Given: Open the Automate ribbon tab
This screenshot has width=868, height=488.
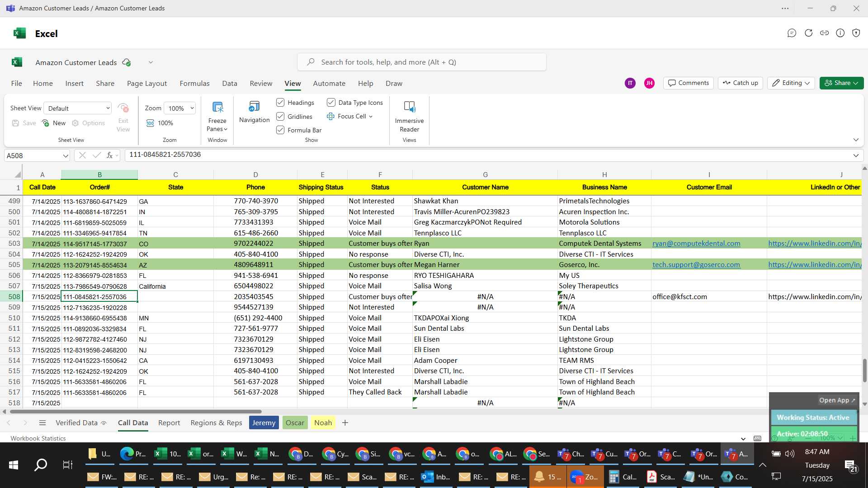Looking at the screenshot, I should click(329, 83).
